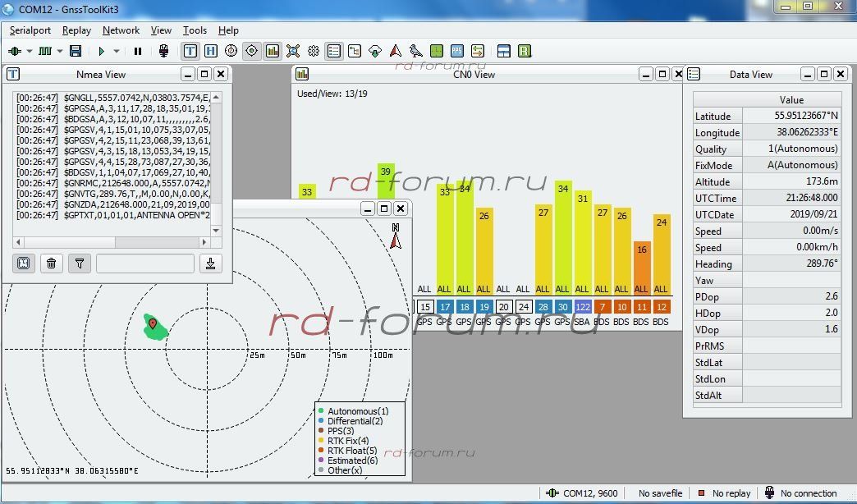
Task: Open the baud rate waveform dropdown arrow
Action: pyautogui.click(x=59, y=51)
